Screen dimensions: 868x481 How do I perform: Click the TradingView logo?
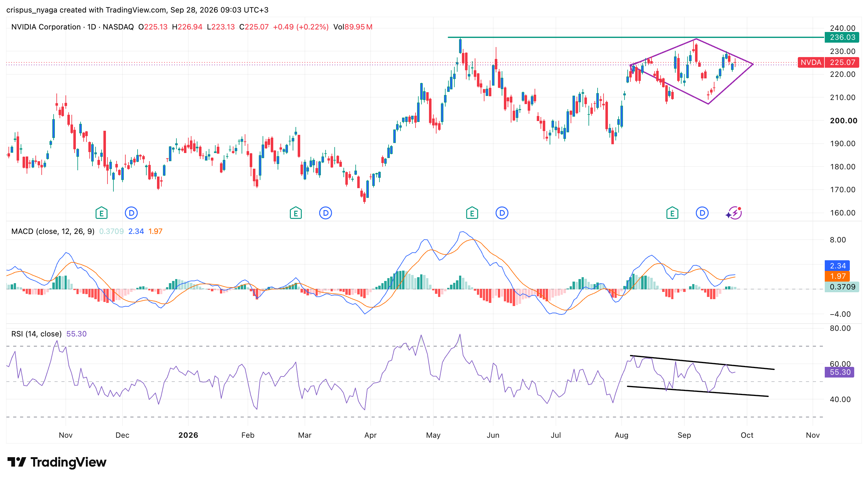57,462
